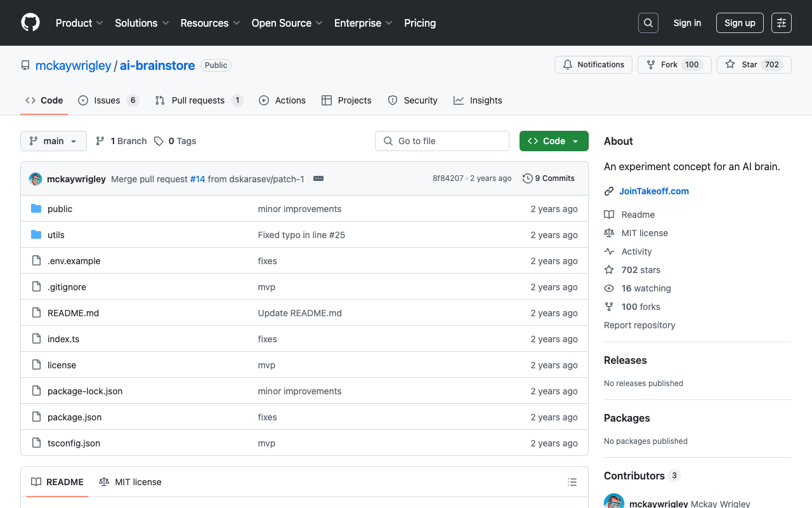Image resolution: width=812 pixels, height=508 pixels.
Task: Click the MIT license scale icon in About
Action: pos(609,233)
